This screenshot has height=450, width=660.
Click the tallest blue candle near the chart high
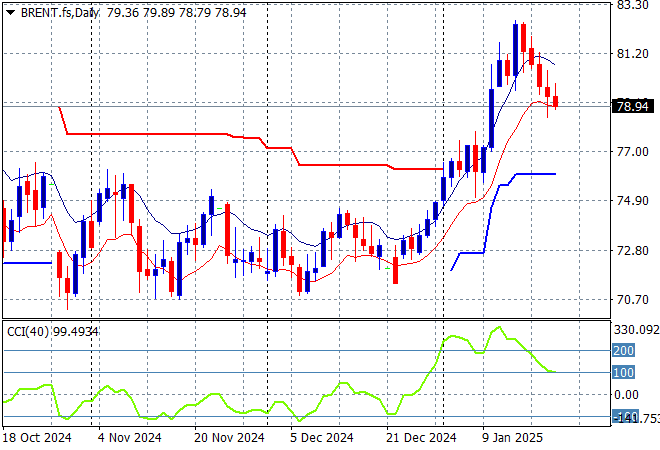click(x=516, y=50)
